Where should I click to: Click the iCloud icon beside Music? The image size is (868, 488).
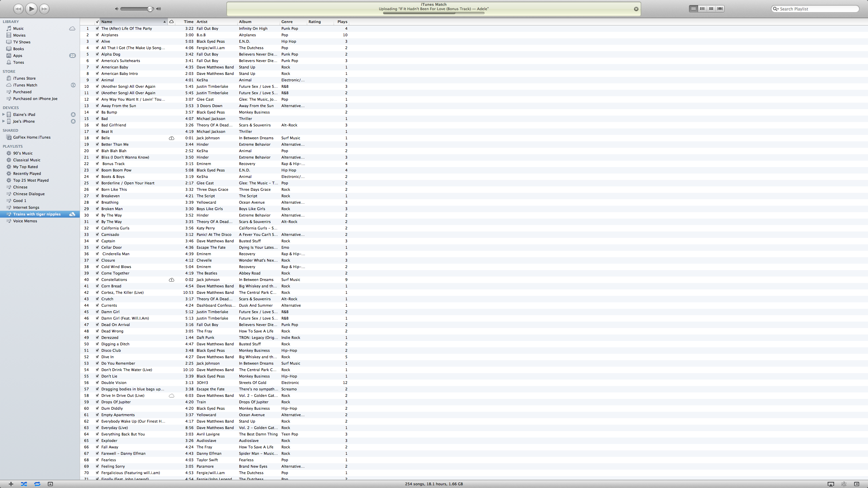[72, 28]
